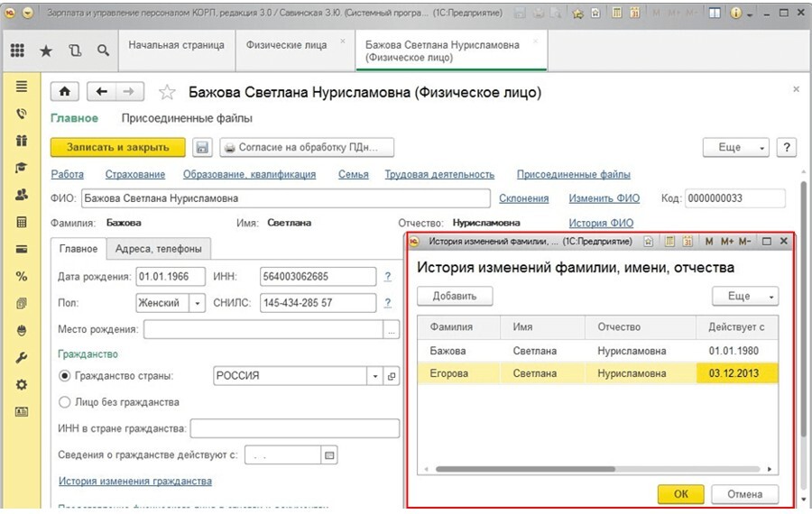Open the 'Изменить ФИО' link

(x=604, y=198)
